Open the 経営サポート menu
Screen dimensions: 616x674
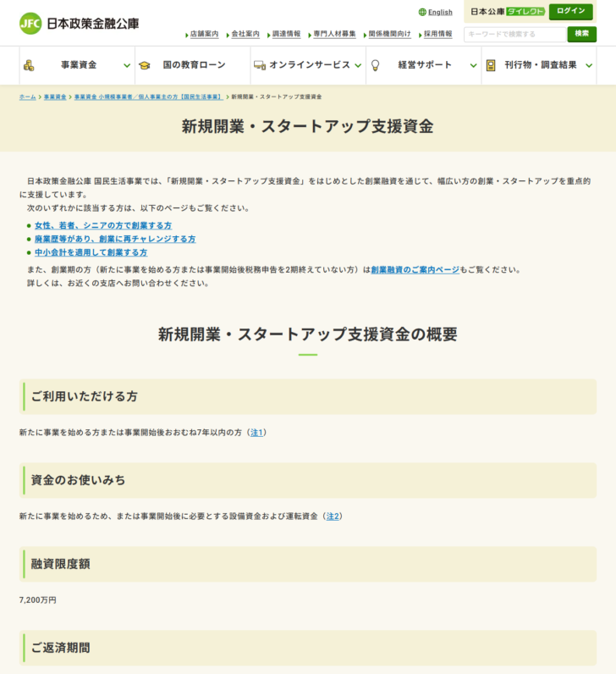(x=424, y=65)
